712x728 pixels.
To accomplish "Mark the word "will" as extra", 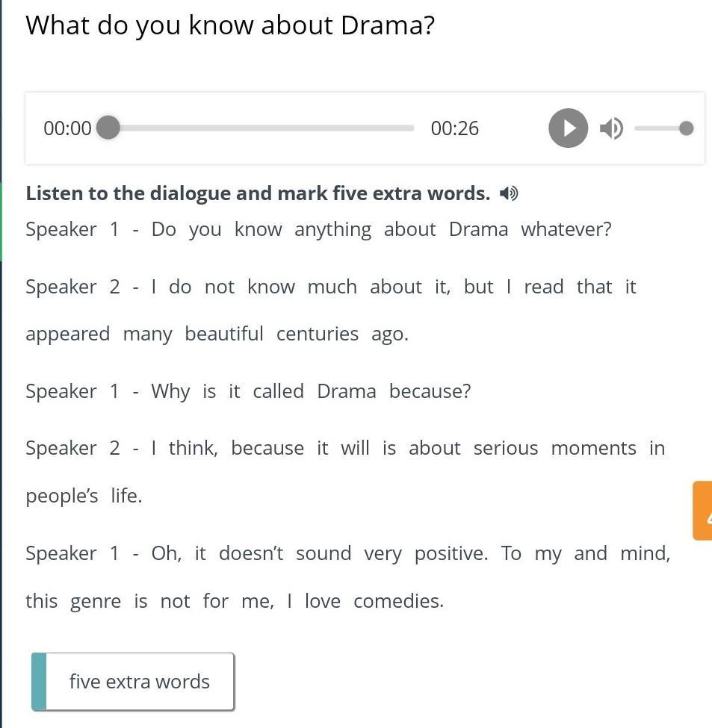I will (x=355, y=448).
